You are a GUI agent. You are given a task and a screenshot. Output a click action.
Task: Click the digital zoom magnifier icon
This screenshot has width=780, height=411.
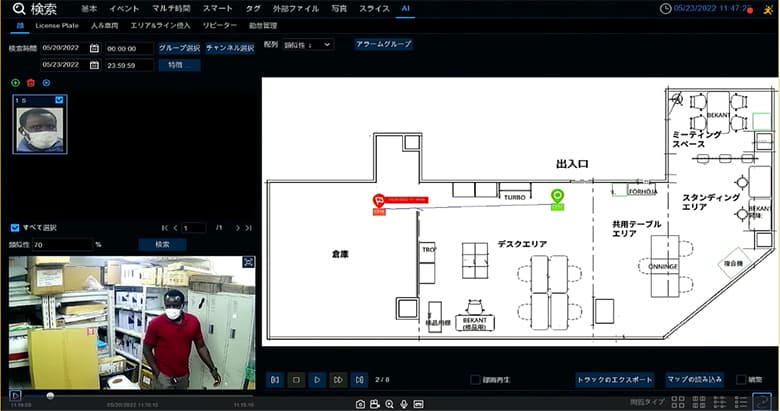click(390, 404)
